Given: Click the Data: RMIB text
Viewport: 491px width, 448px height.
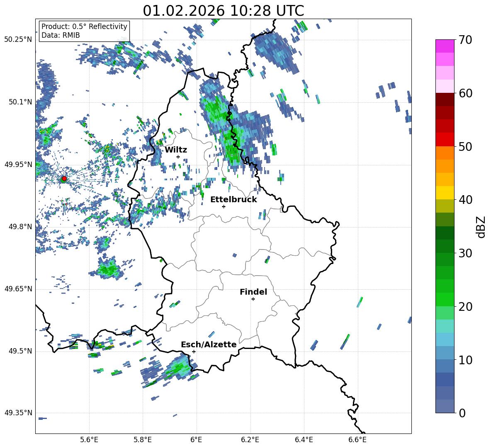Looking at the screenshot, I should [61, 35].
